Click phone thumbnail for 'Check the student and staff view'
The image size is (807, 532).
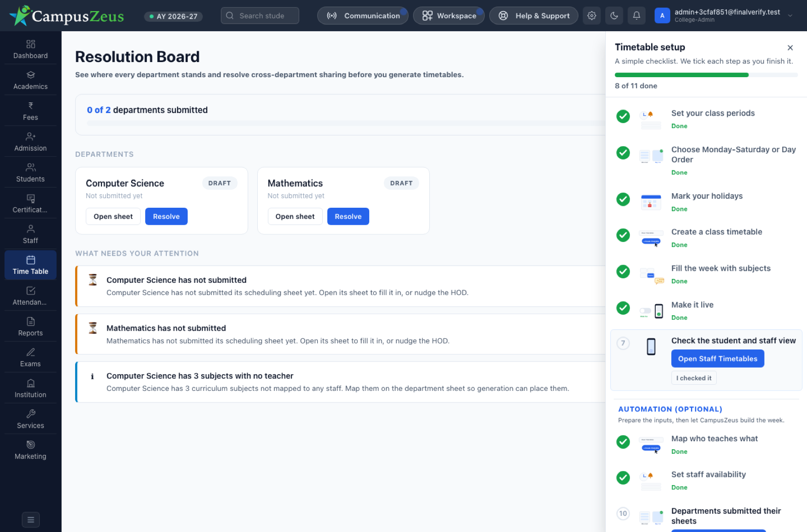[x=651, y=347]
